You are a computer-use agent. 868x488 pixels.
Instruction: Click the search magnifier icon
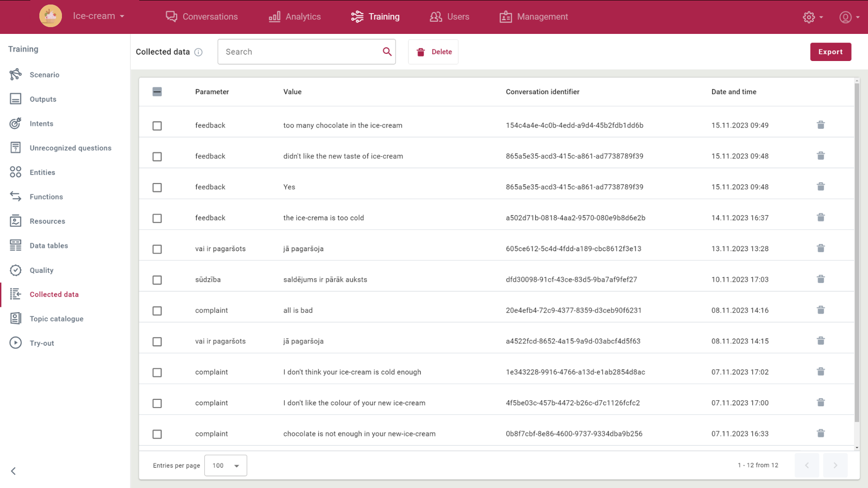(387, 52)
